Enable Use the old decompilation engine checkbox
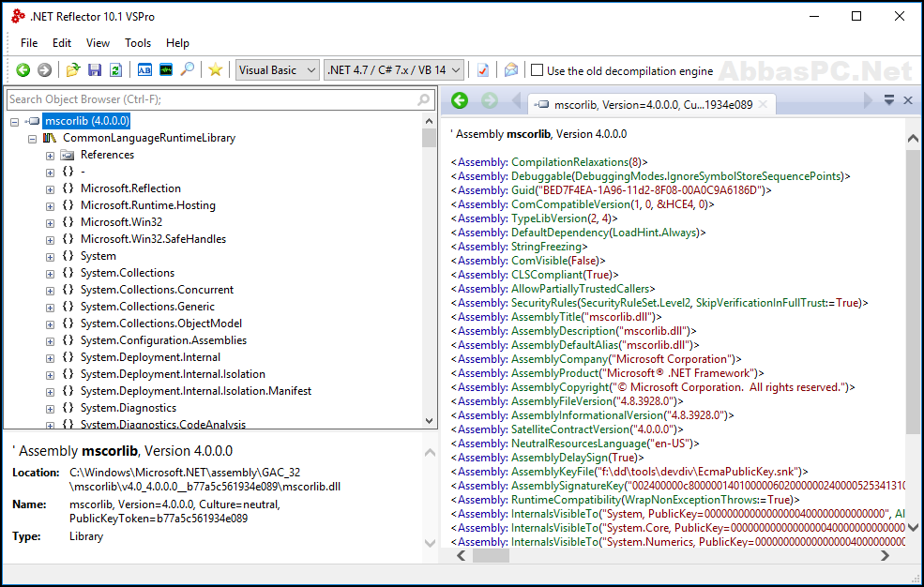This screenshot has height=587, width=924. [x=537, y=70]
